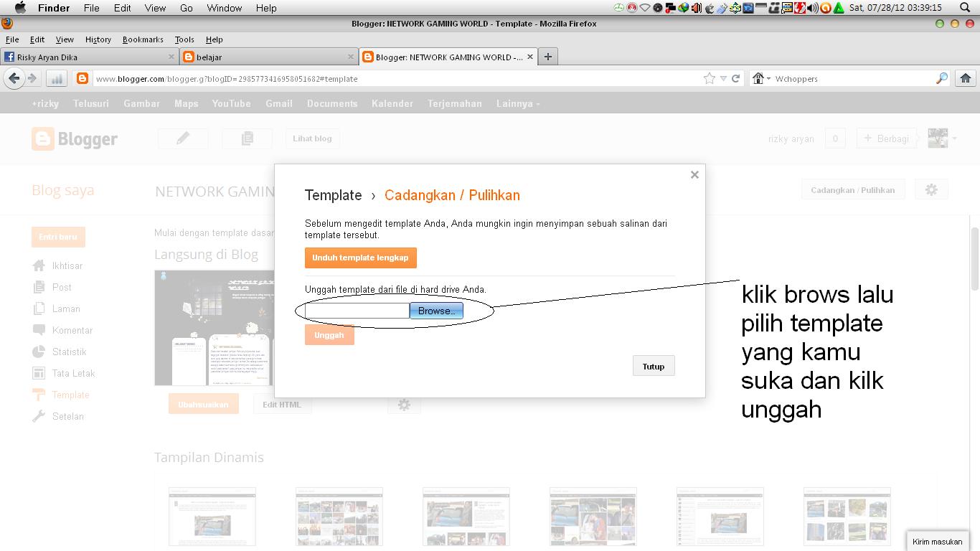Expand the Lainnya dropdown in Google bar
980x551 pixels.
(518, 103)
